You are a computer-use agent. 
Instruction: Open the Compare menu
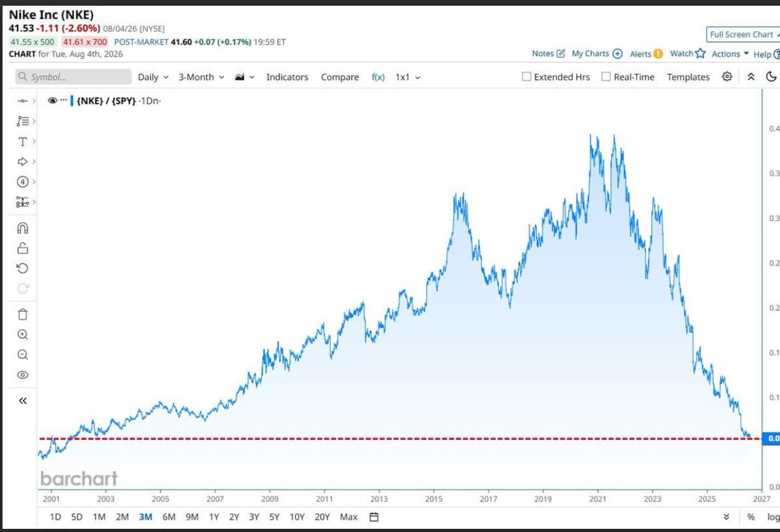tap(340, 77)
